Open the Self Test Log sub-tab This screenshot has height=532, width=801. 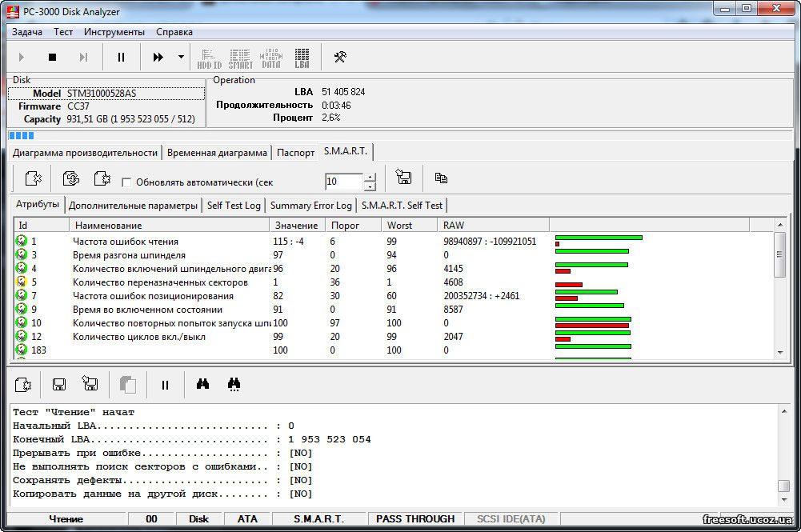point(234,206)
